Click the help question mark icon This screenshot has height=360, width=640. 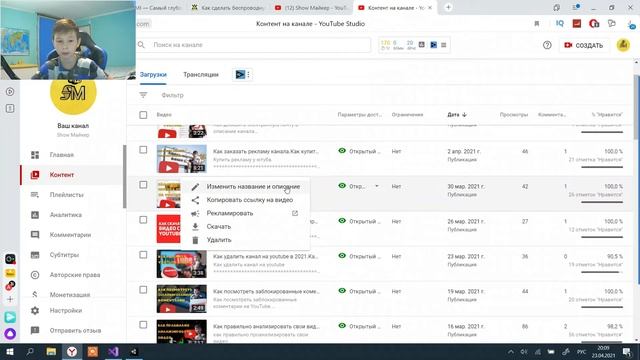[x=547, y=45]
